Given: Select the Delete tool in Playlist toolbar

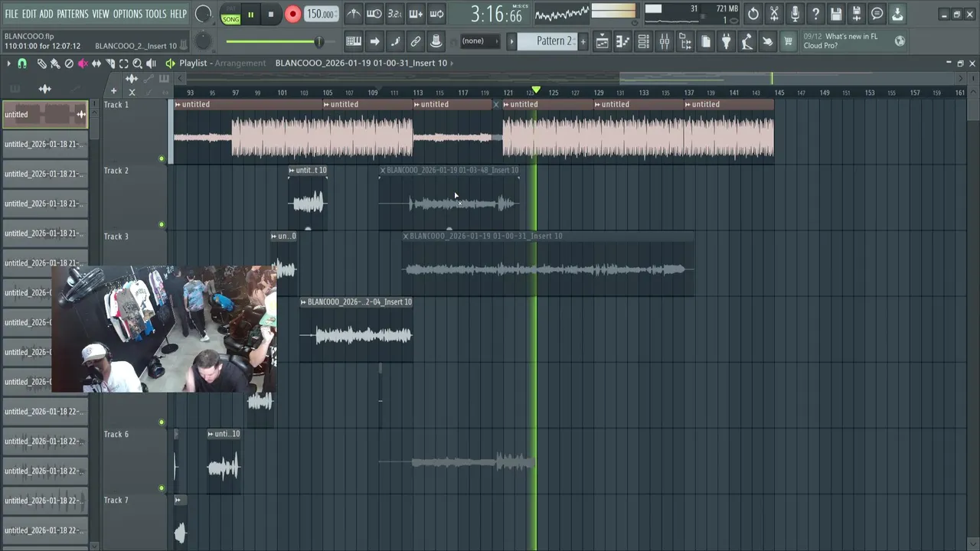Looking at the screenshot, I should click(69, 64).
